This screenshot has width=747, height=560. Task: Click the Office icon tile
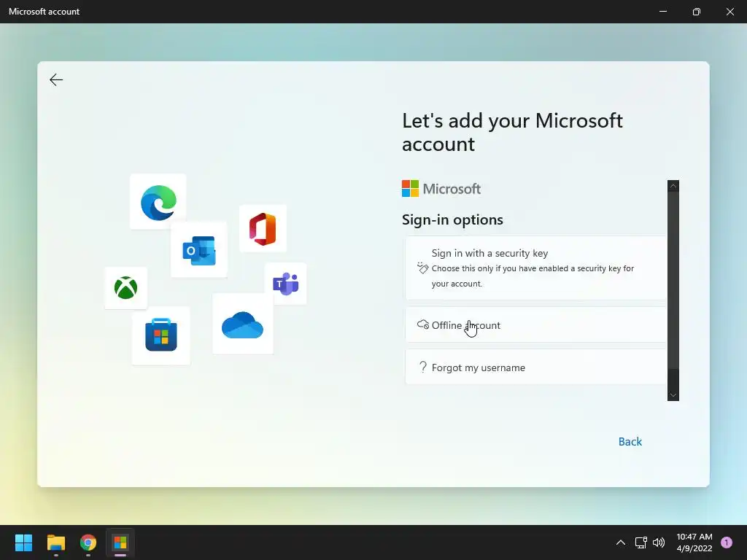click(263, 229)
